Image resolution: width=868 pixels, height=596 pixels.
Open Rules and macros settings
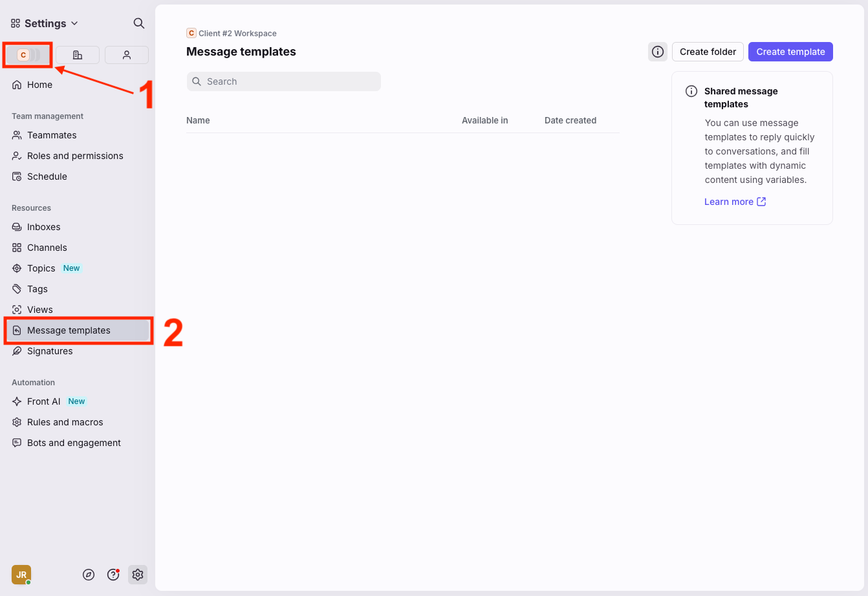65,422
